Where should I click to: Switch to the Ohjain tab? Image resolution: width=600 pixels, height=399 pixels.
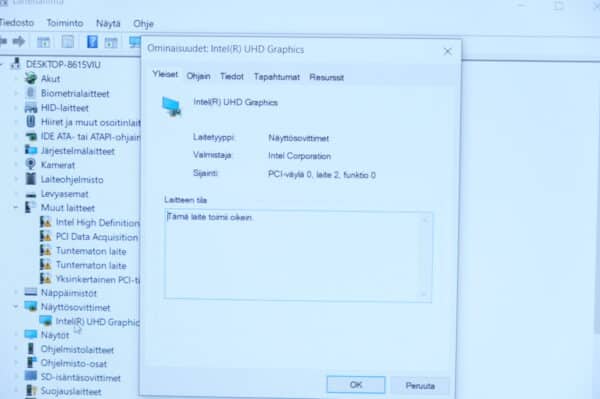[198, 76]
